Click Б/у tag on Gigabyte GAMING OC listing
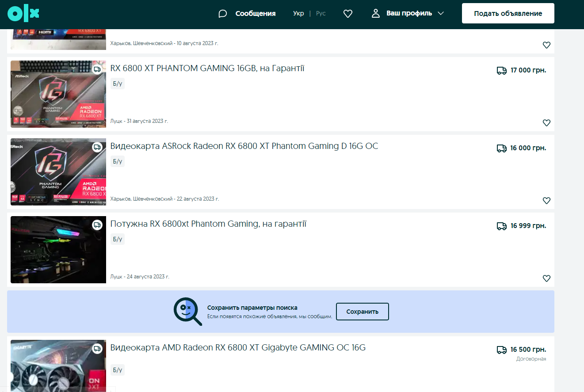Screen dimensions: 584x392 pos(118,370)
